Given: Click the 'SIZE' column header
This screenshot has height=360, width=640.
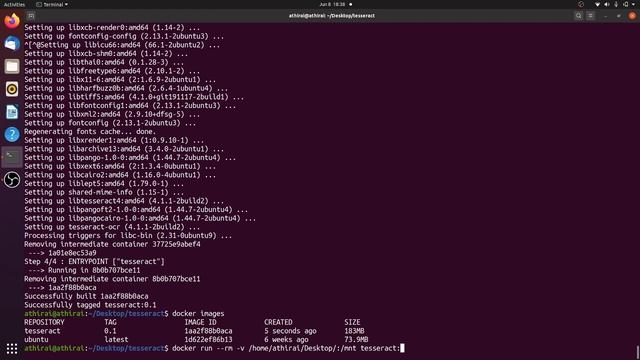Looking at the screenshot, I should tap(352, 322).
